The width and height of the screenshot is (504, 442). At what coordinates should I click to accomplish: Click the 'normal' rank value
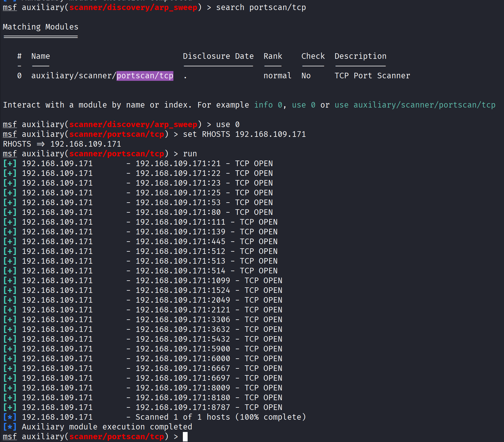278,76
